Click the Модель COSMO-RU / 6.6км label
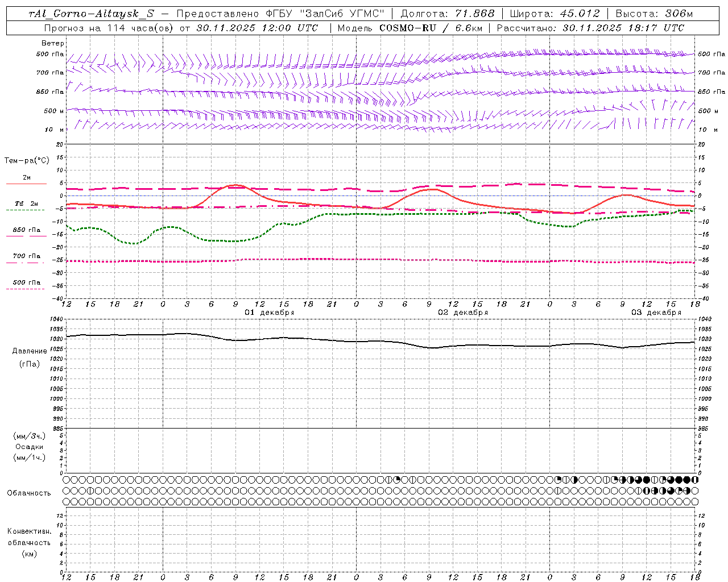Image resolution: width=728 pixels, height=582 pixels. [409, 28]
